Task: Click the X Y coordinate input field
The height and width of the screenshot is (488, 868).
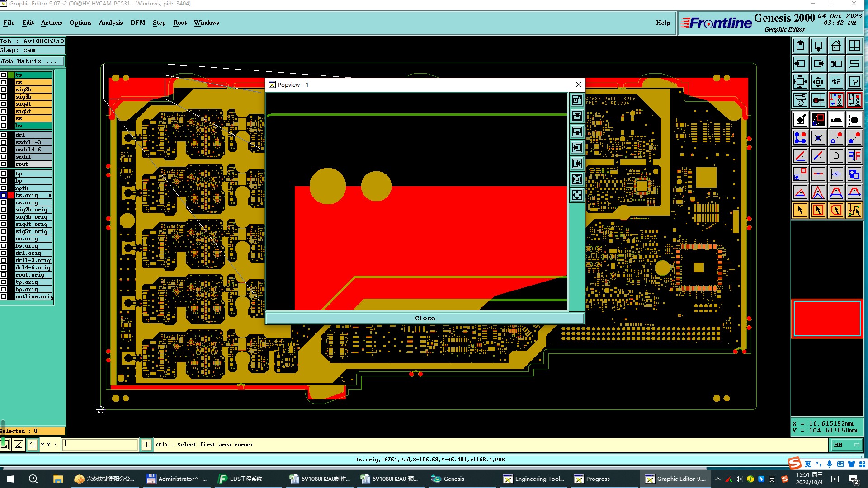Action: 100,445
